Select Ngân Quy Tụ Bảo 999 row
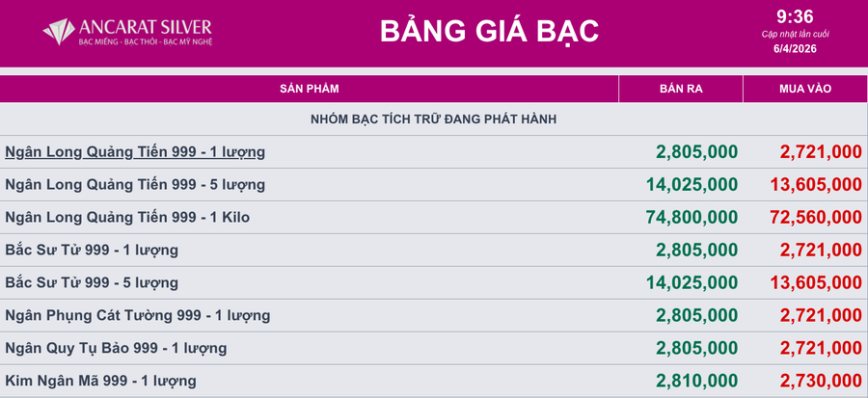 (x=118, y=348)
